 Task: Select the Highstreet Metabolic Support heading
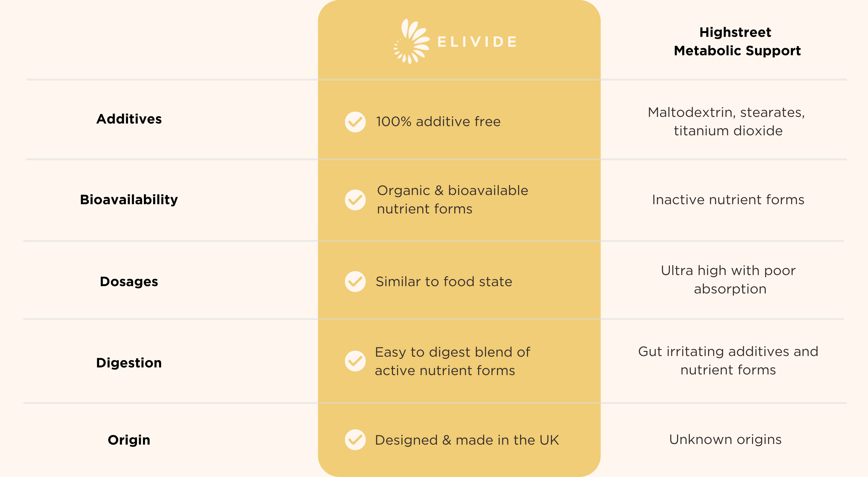[737, 41]
